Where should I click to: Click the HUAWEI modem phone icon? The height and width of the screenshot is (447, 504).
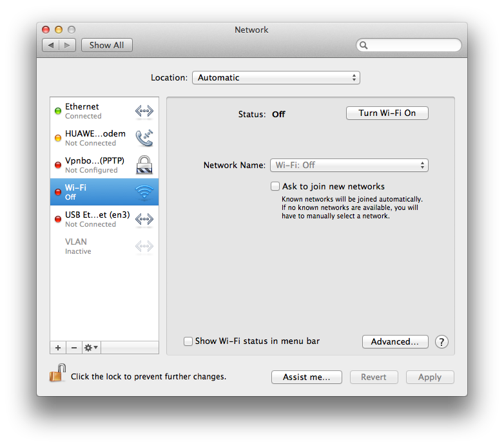[x=144, y=138]
